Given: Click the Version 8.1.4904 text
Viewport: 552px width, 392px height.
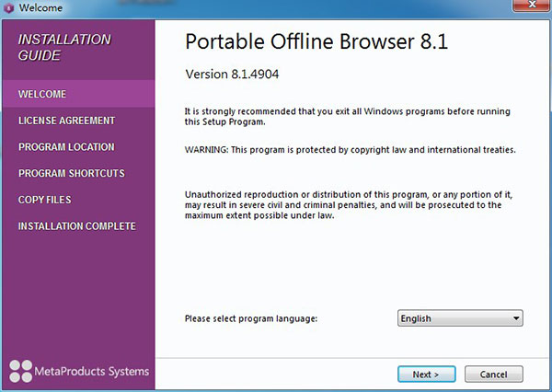Looking at the screenshot, I should (x=232, y=74).
